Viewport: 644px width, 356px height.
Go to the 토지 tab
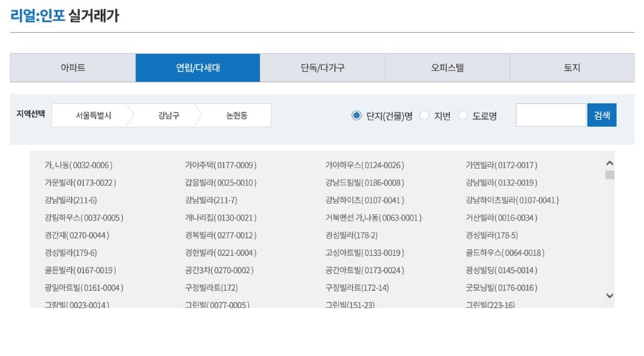click(x=572, y=67)
